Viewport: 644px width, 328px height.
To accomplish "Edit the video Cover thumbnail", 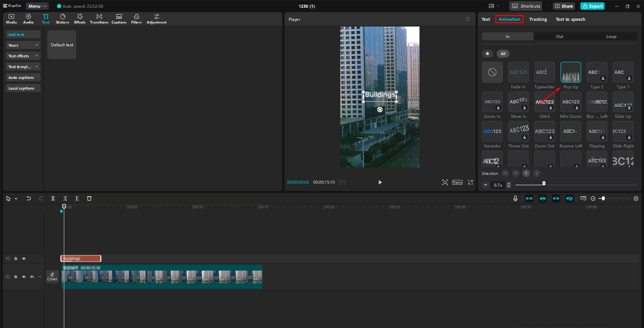I will tap(52, 276).
